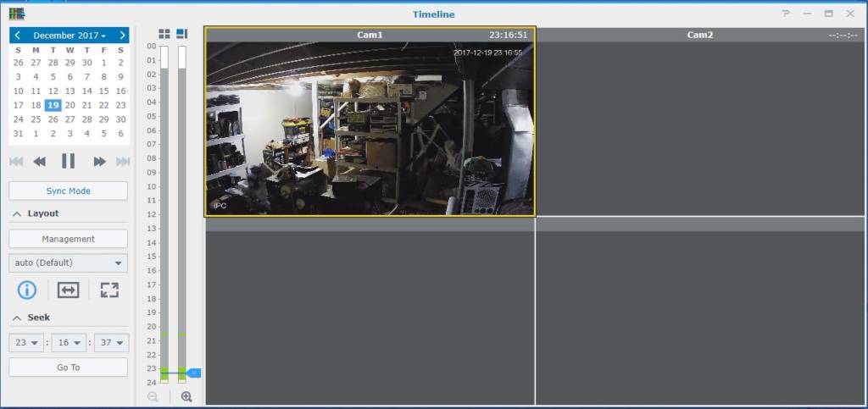Select the bottom-right empty camera pane
This screenshot has height=409, width=868.
tap(699, 318)
